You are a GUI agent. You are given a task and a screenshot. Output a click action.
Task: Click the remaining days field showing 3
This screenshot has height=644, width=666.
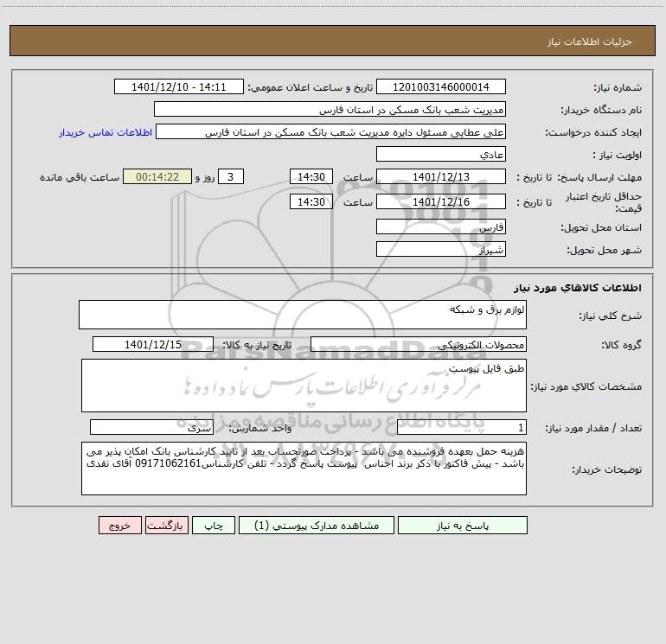pos(231,176)
